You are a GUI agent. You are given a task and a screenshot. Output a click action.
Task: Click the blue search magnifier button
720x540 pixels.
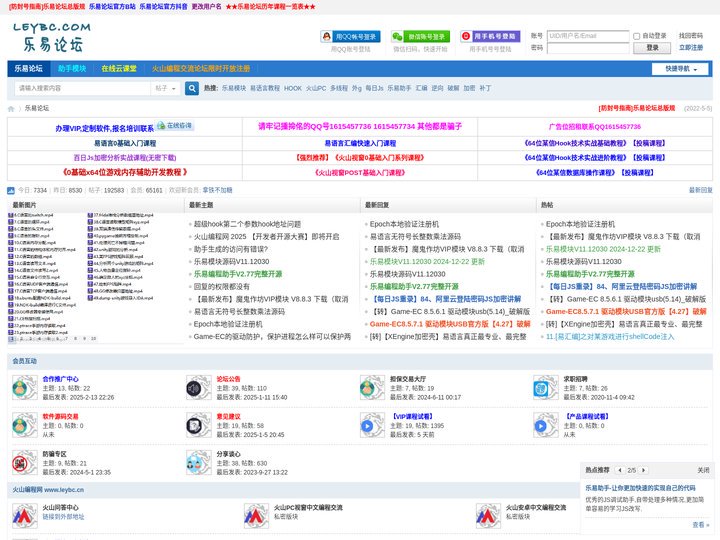pos(192,88)
